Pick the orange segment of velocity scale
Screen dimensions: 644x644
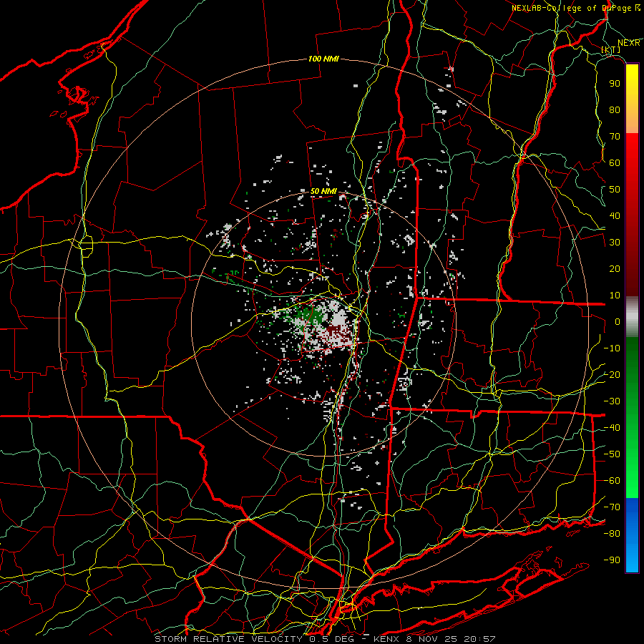tap(632, 122)
